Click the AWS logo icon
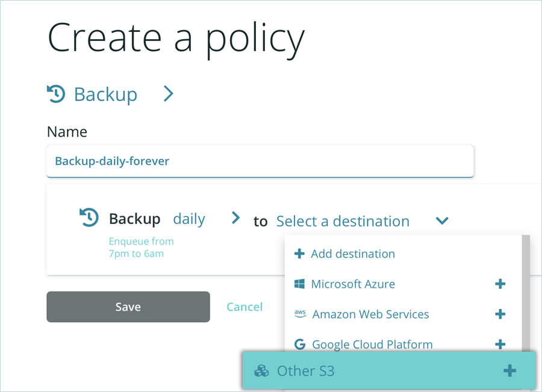The image size is (542, 392). 300,314
